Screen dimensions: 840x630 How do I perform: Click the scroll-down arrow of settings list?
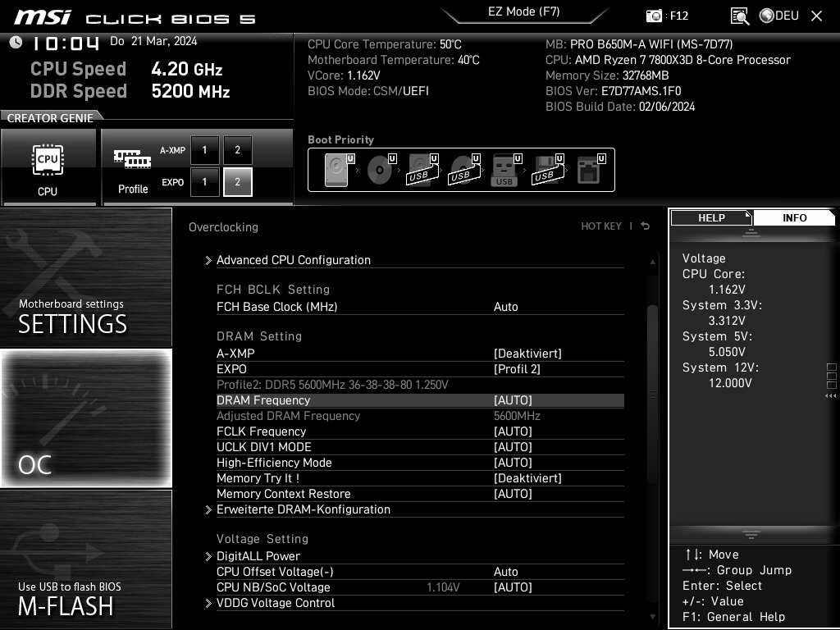[x=652, y=617]
